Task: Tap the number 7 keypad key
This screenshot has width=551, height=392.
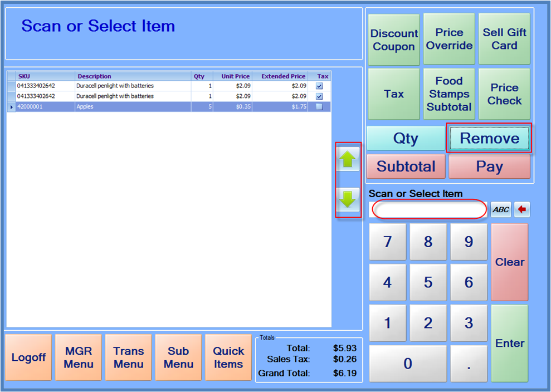Action: coord(387,242)
